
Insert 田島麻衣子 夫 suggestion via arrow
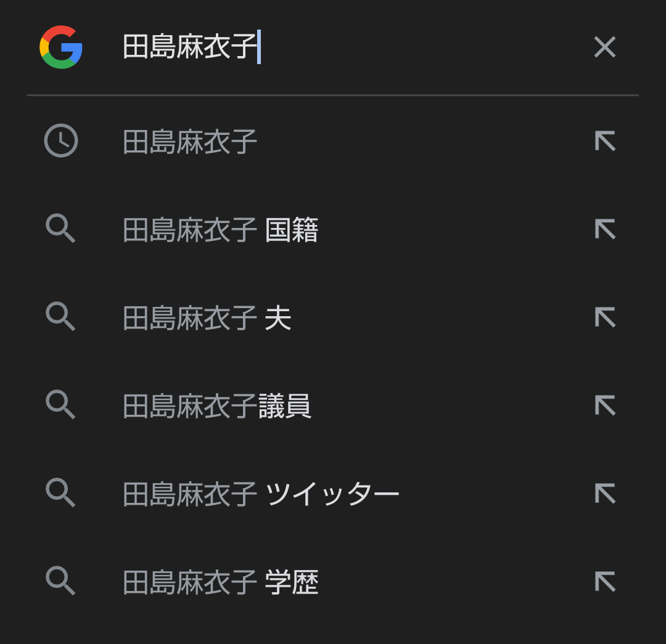tap(605, 317)
